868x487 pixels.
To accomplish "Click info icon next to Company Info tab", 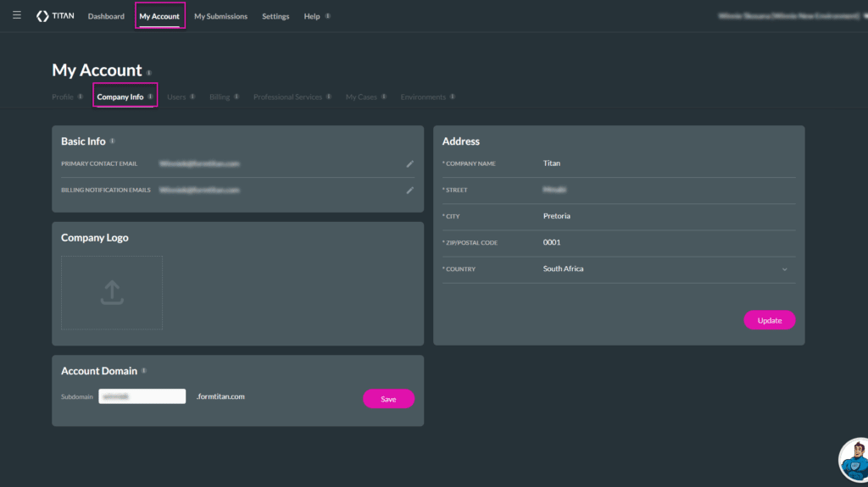I will (x=150, y=97).
